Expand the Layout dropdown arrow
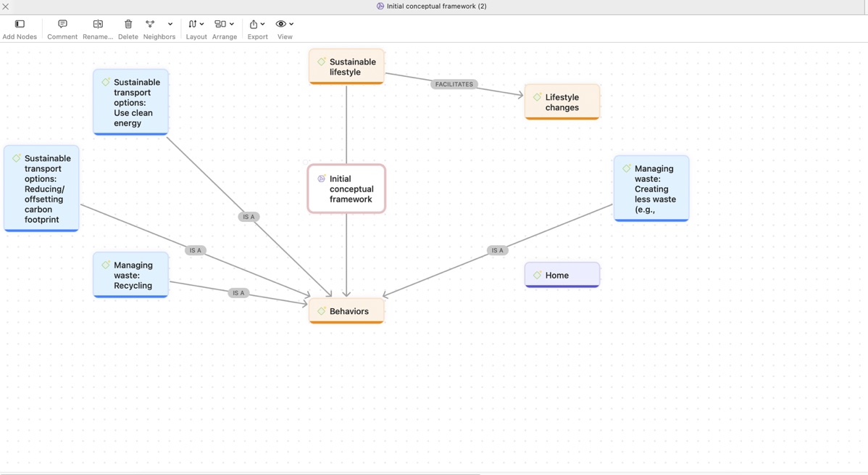Screen dimensions: 868x475 click(x=201, y=24)
